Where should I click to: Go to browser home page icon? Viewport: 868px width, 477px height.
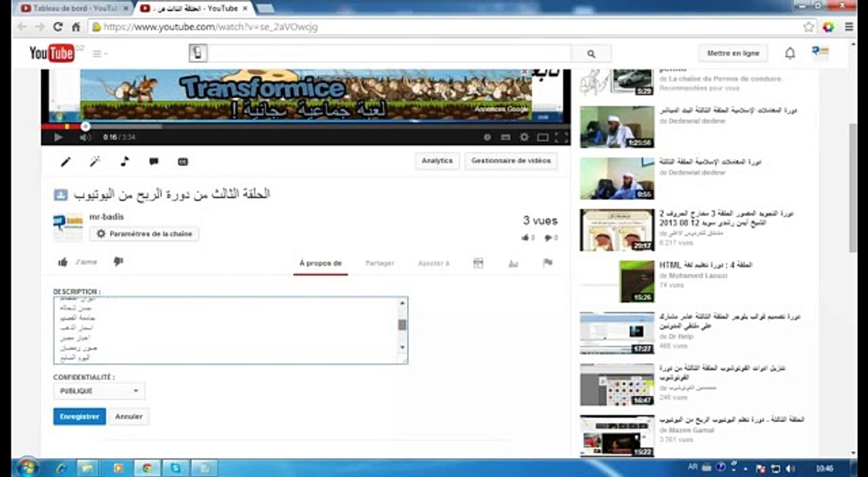pos(76,27)
